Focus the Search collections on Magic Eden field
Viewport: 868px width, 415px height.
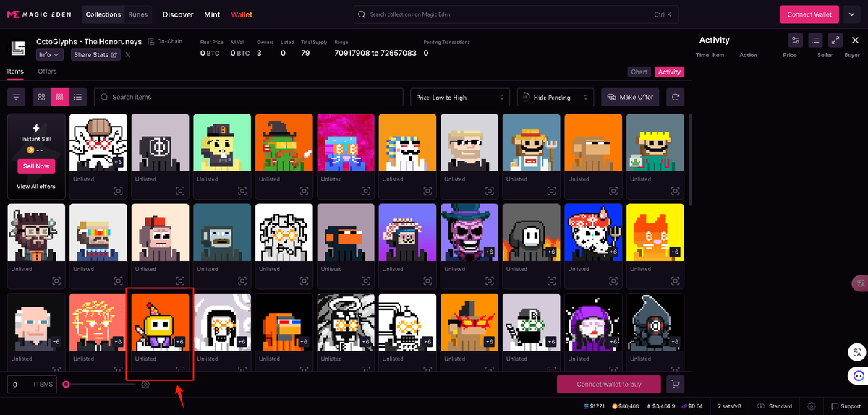pyautogui.click(x=516, y=14)
